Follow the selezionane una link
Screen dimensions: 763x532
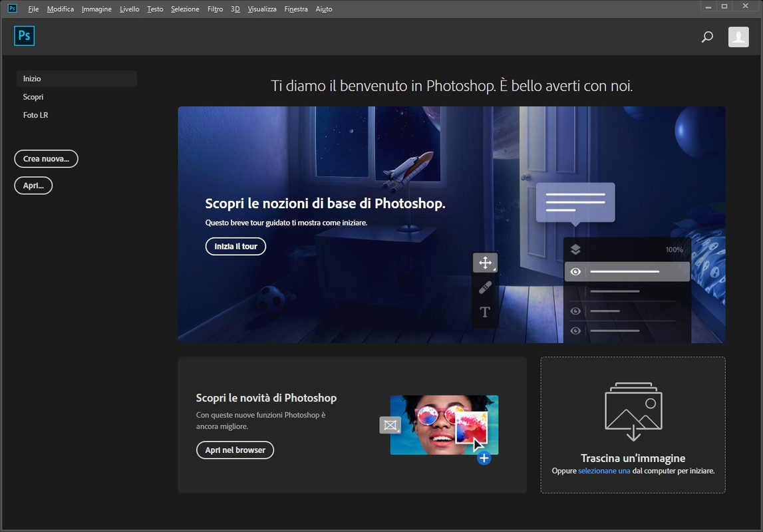604,471
